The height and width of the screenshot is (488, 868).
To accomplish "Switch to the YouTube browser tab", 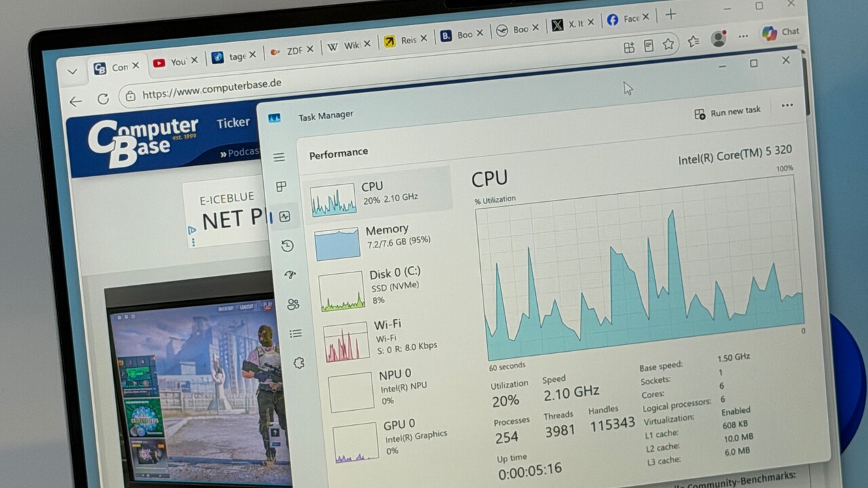I will [175, 62].
